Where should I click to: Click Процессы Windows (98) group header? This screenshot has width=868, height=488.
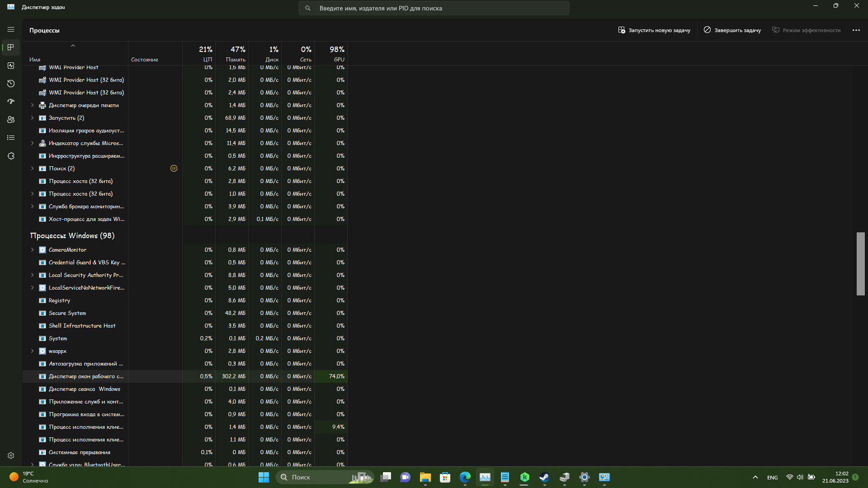72,236
